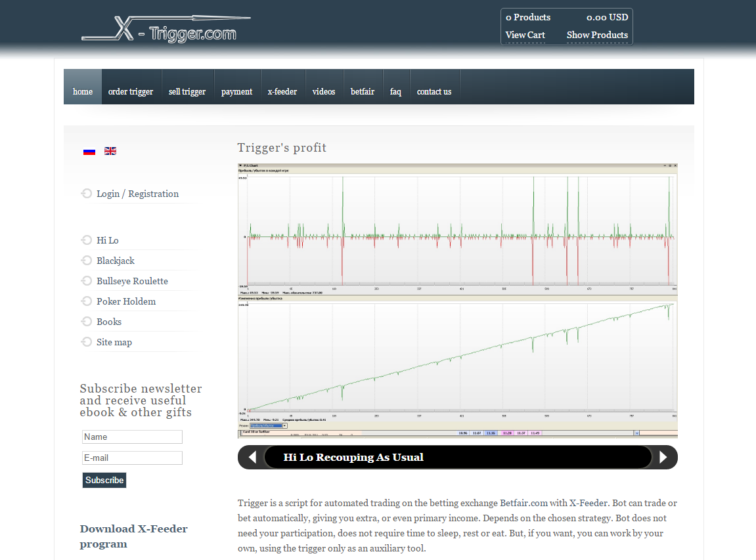This screenshot has height=560, width=756.
Task: Click the 'Hi Lo Recouping As Usual' caption
Action: (353, 458)
